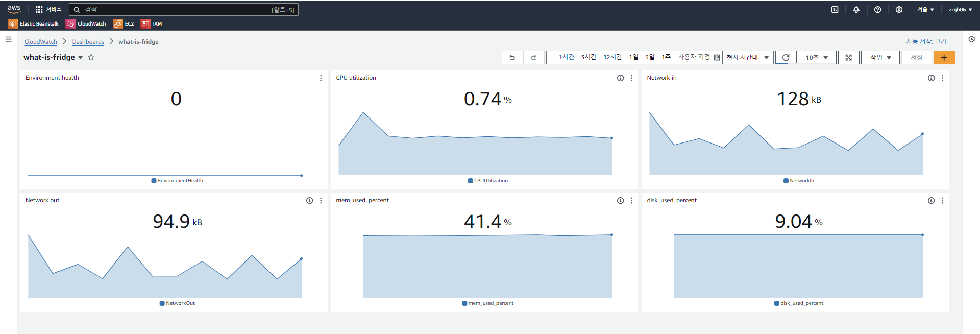Add a widget with plus button
The image size is (980, 334).
(944, 58)
